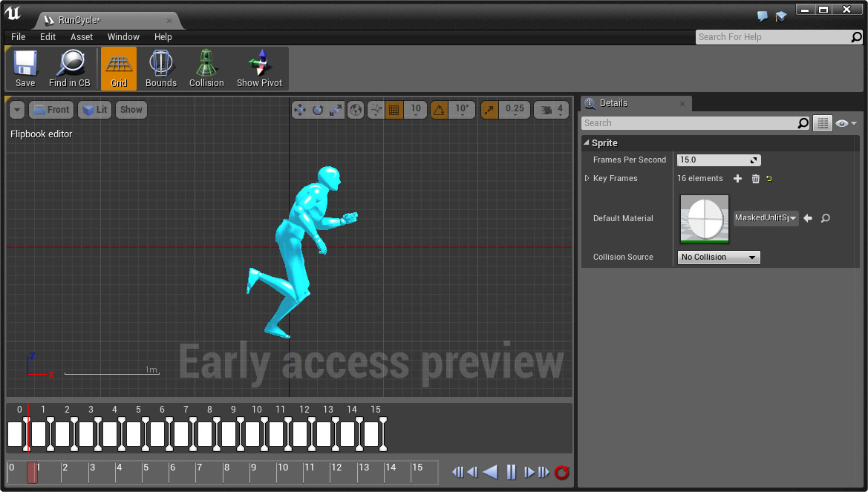Image resolution: width=868 pixels, height=492 pixels.
Task: Add a key frame with plus icon
Action: point(737,179)
